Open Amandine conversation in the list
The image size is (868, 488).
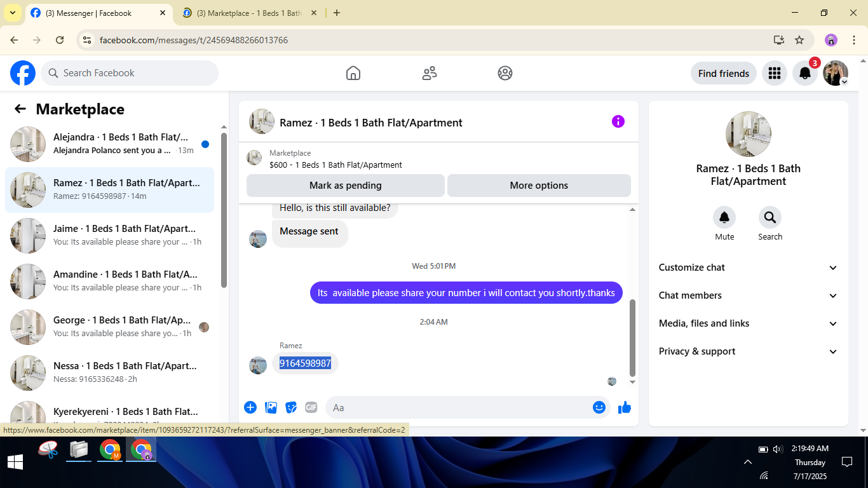[110, 281]
